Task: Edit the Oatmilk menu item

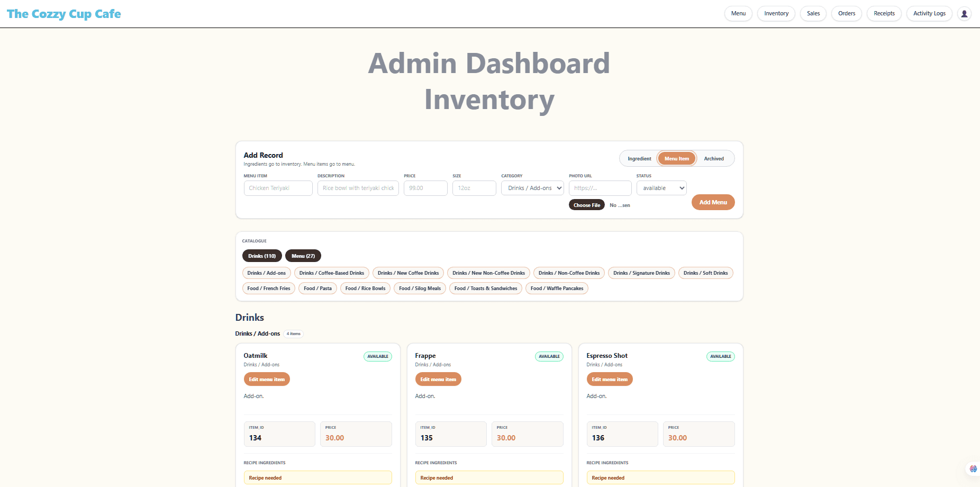Action: click(x=267, y=380)
